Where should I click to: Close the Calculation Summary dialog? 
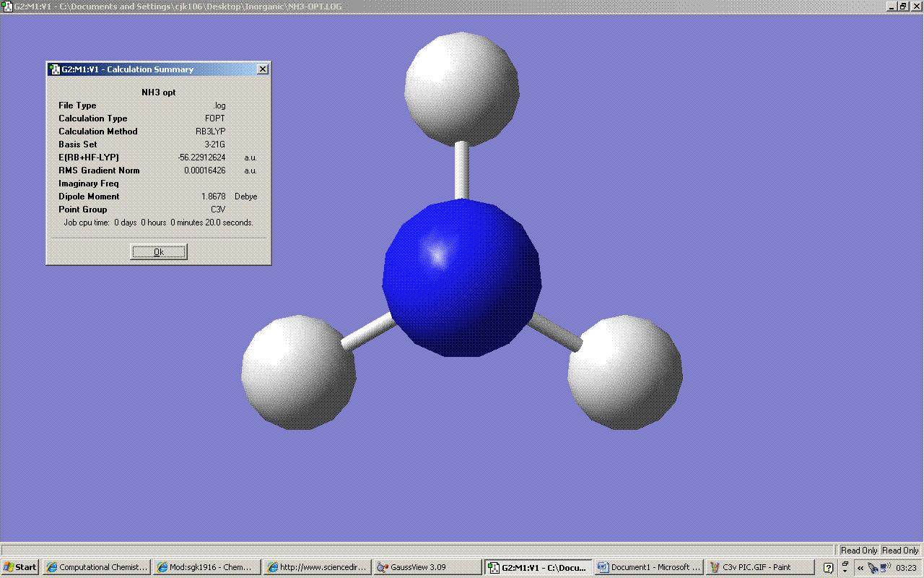tap(263, 69)
